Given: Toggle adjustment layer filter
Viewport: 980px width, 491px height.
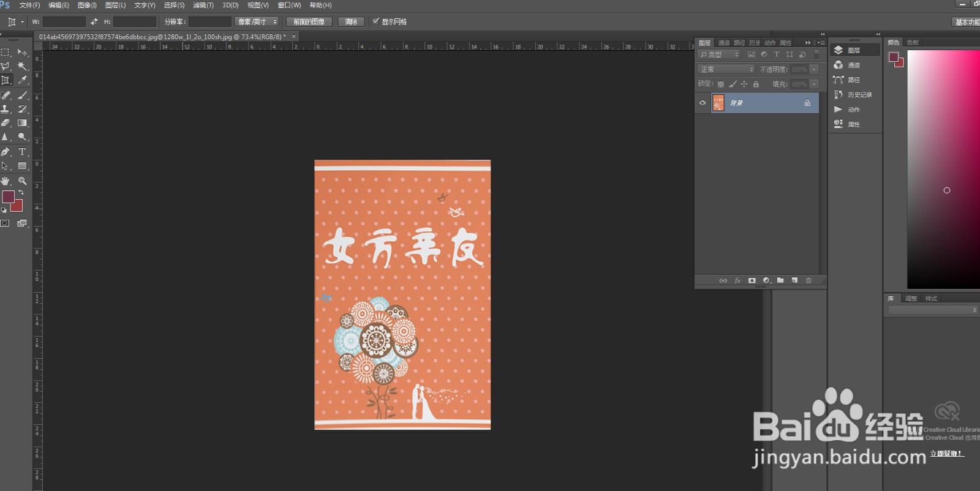Looking at the screenshot, I should pos(764,54).
